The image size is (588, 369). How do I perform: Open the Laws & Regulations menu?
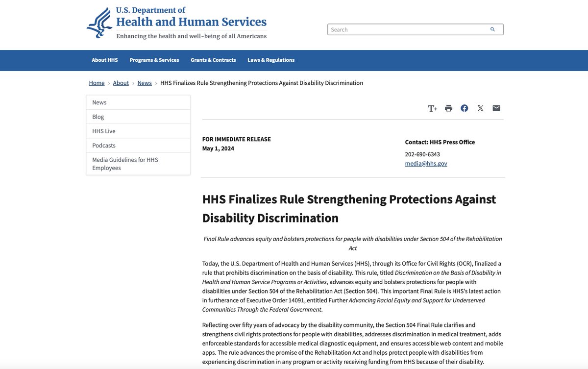click(x=271, y=60)
